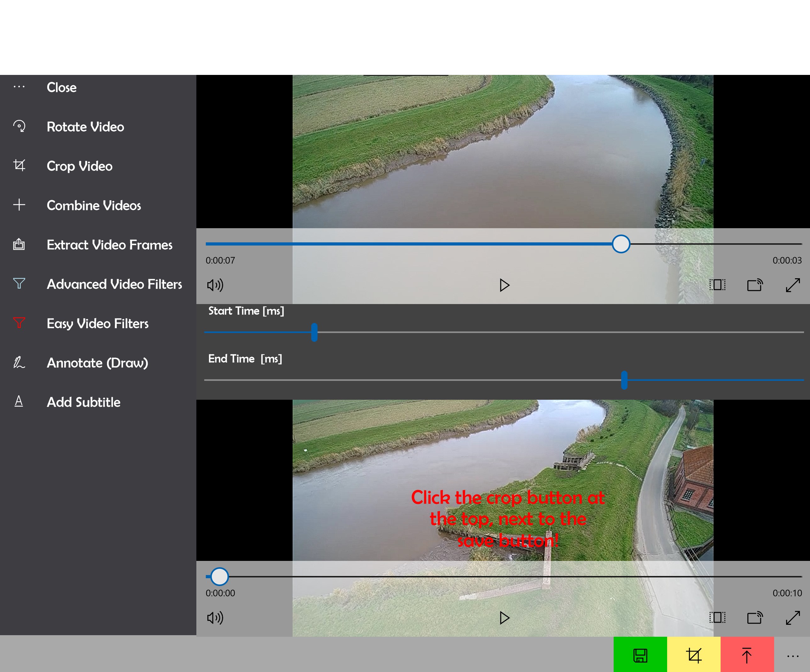The height and width of the screenshot is (672, 810).
Task: Cast the bottom video to a device
Action: pos(755,618)
